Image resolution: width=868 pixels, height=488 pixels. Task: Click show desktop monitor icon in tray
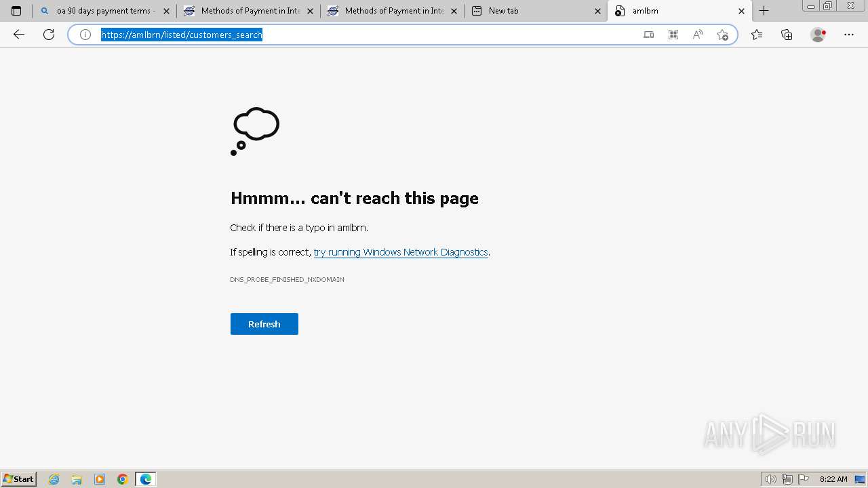coord(860,479)
